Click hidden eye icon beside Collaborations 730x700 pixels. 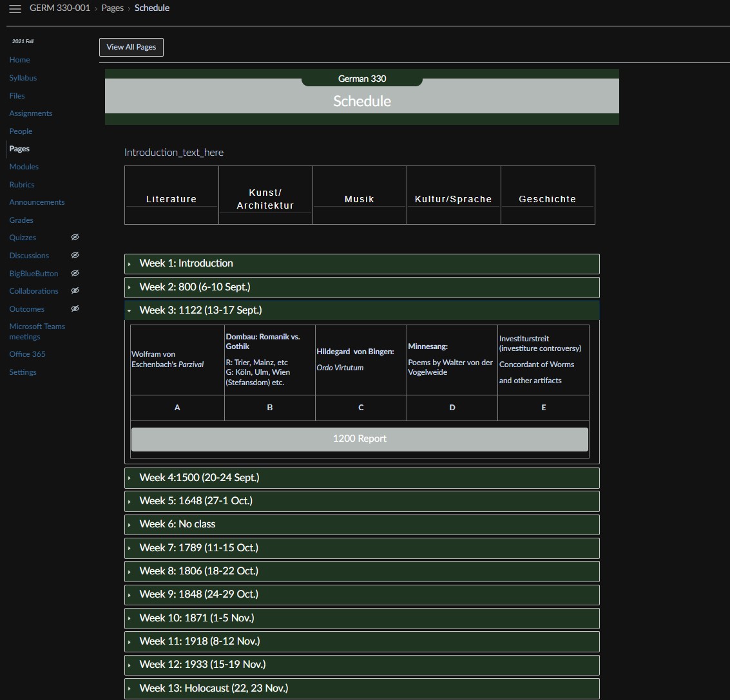pos(75,291)
